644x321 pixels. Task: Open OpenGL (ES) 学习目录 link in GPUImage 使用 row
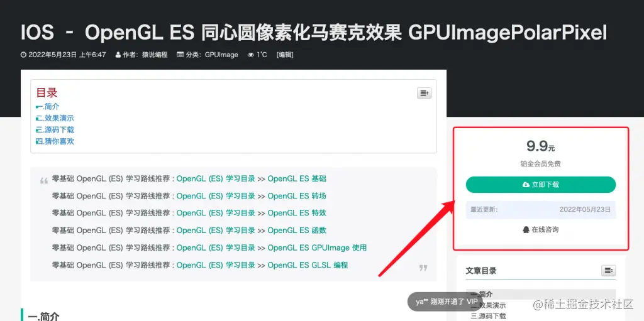216,248
